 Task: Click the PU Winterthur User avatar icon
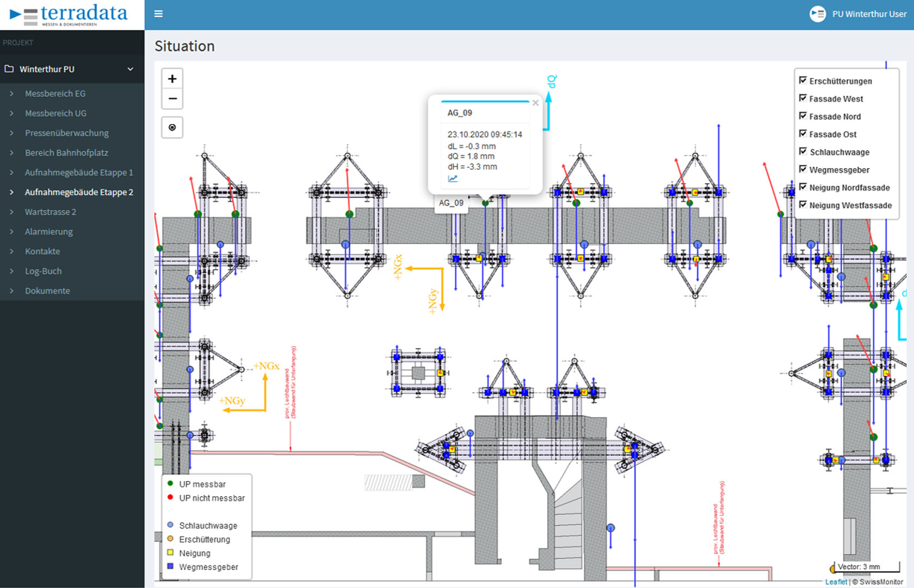(818, 14)
